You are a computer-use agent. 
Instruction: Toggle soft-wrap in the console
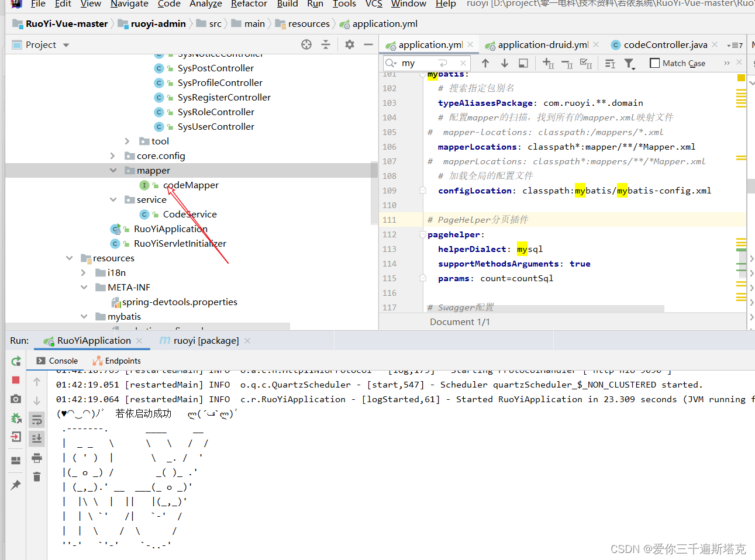point(36,419)
